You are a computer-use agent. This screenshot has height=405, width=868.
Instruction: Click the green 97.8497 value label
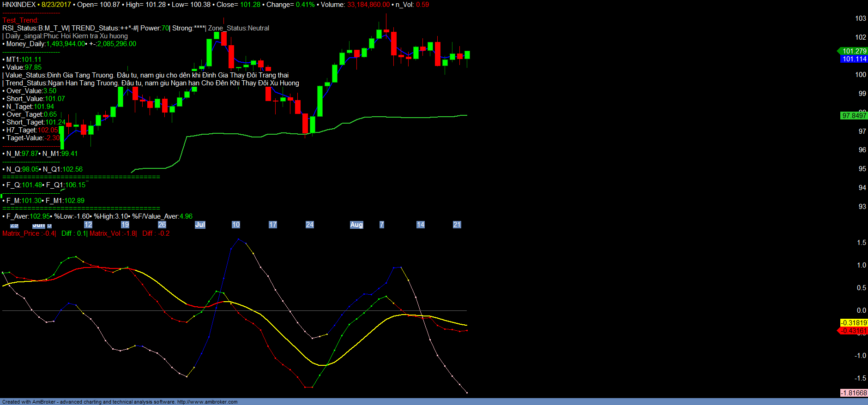point(854,115)
